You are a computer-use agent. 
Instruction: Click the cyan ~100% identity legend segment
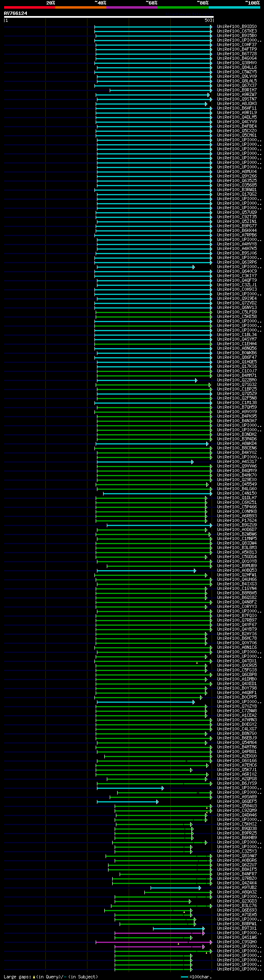(234, 7)
